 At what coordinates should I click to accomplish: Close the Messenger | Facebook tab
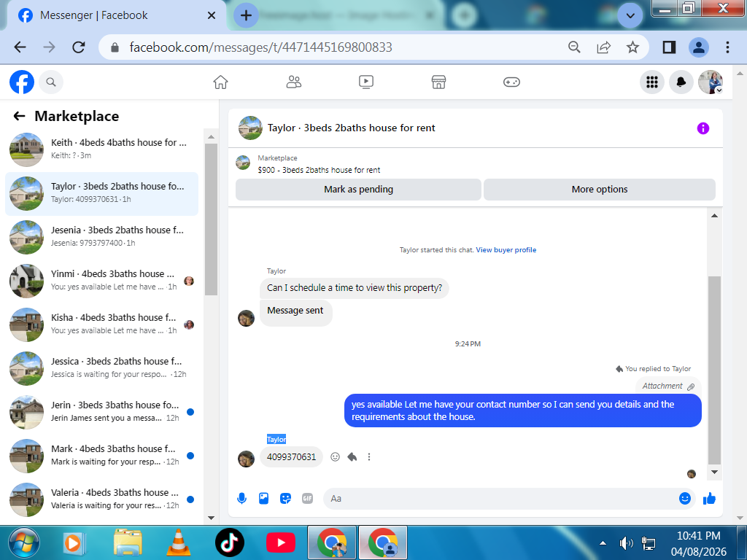click(x=212, y=15)
